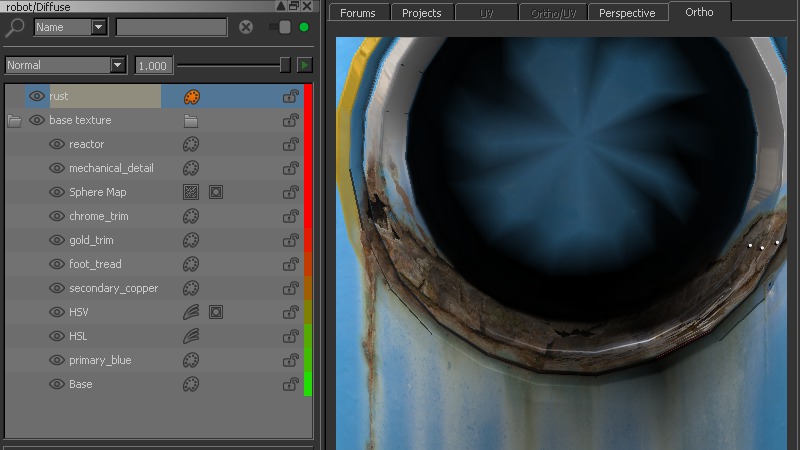Toggle visibility of primary_blue layer

(57, 360)
